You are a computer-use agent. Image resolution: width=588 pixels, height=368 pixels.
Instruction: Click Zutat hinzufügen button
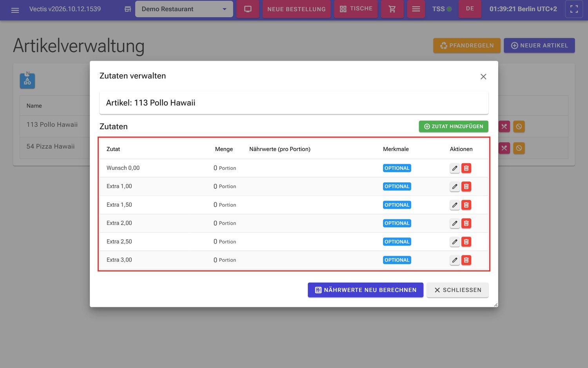point(454,126)
